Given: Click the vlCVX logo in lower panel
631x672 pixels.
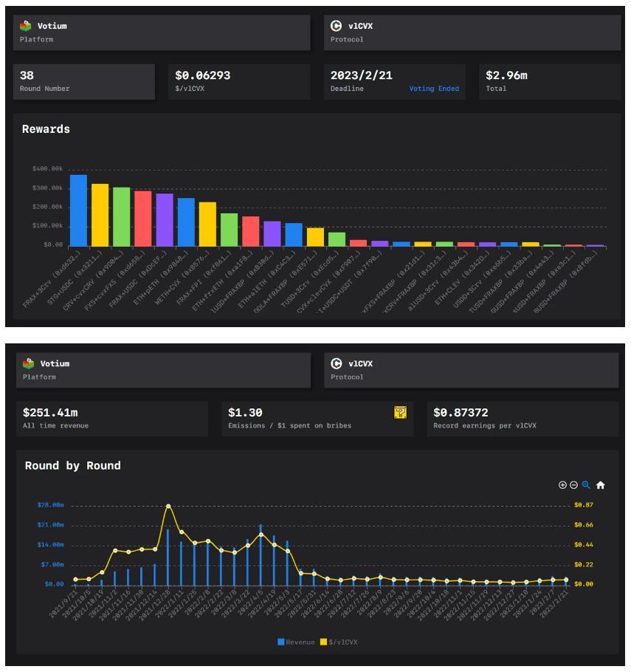Looking at the screenshot, I should point(337,363).
